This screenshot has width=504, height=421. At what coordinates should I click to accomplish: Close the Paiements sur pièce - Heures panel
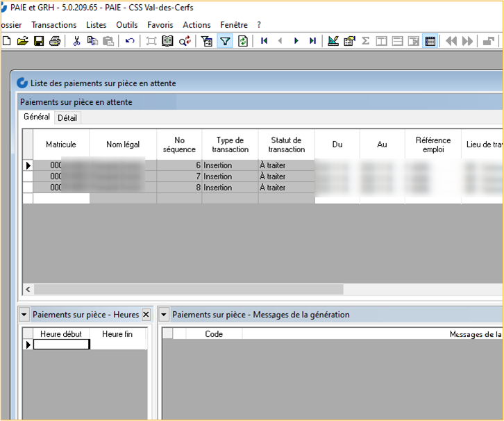click(x=146, y=314)
